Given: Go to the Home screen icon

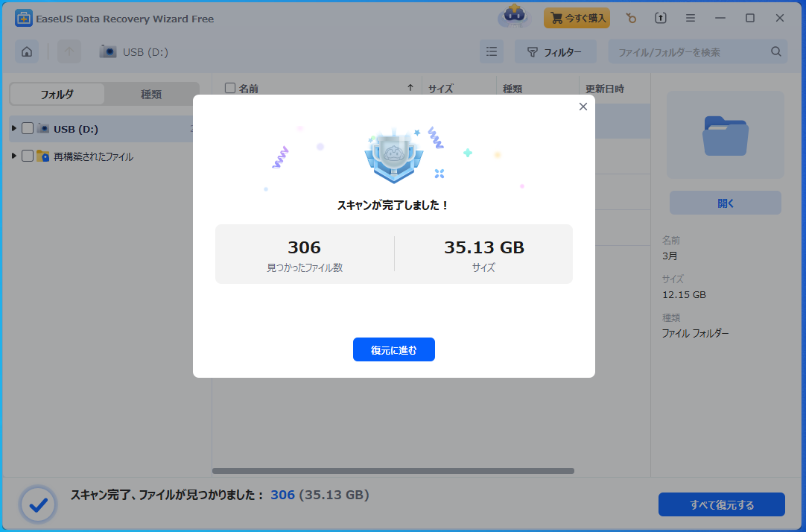Looking at the screenshot, I should 27,52.
